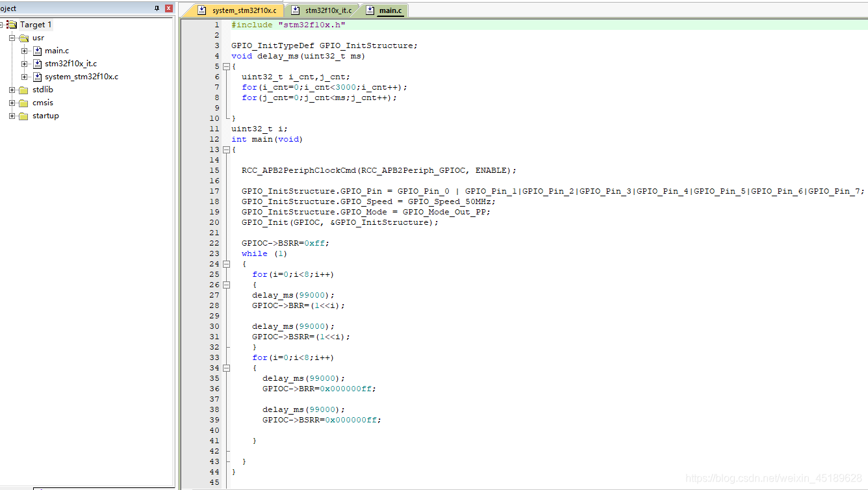Select Target 1 in project tree

(36, 25)
